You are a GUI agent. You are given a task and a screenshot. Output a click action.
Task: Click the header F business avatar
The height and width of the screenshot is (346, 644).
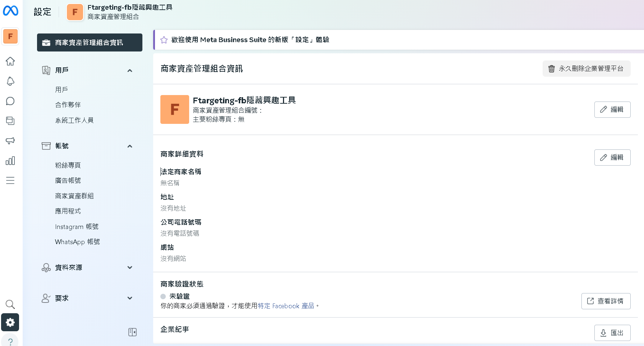tap(75, 12)
